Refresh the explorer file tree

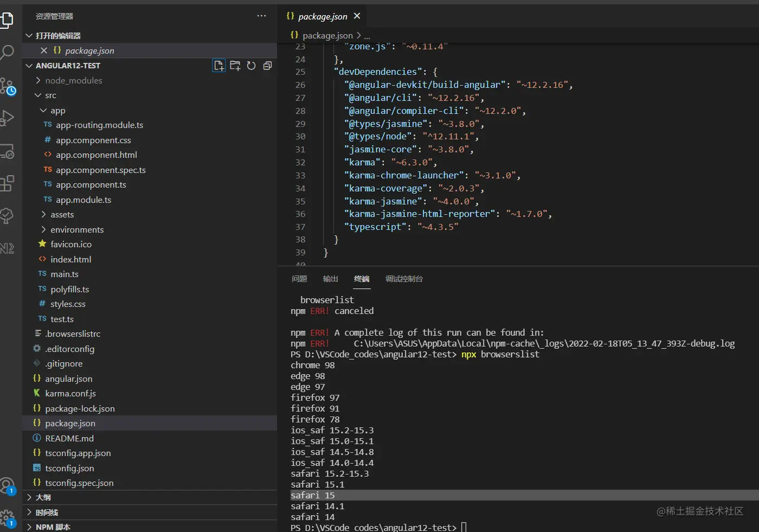(x=251, y=66)
